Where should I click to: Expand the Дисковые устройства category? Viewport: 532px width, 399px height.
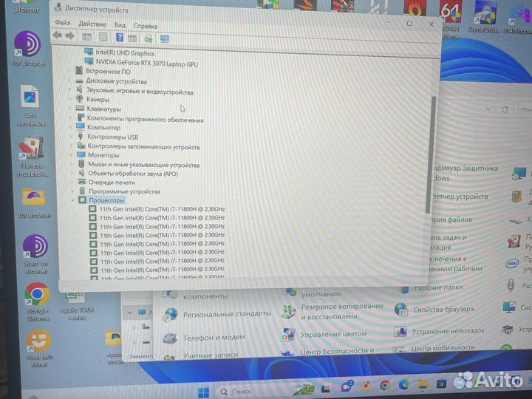[70, 81]
